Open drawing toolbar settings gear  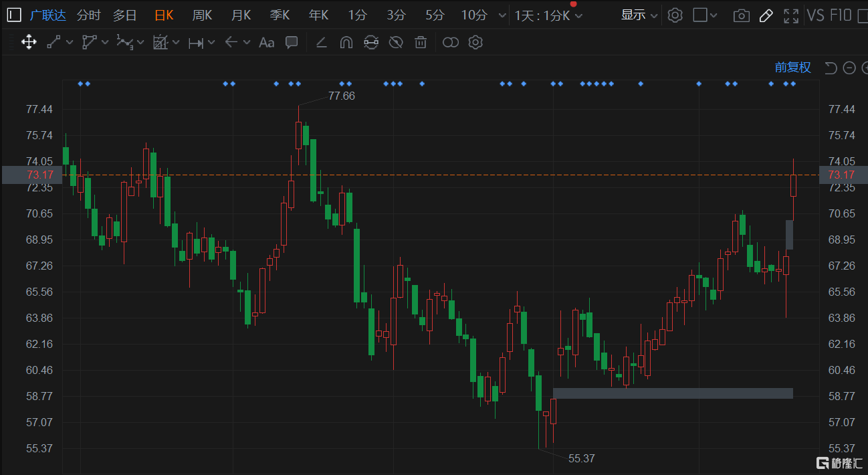coord(475,43)
